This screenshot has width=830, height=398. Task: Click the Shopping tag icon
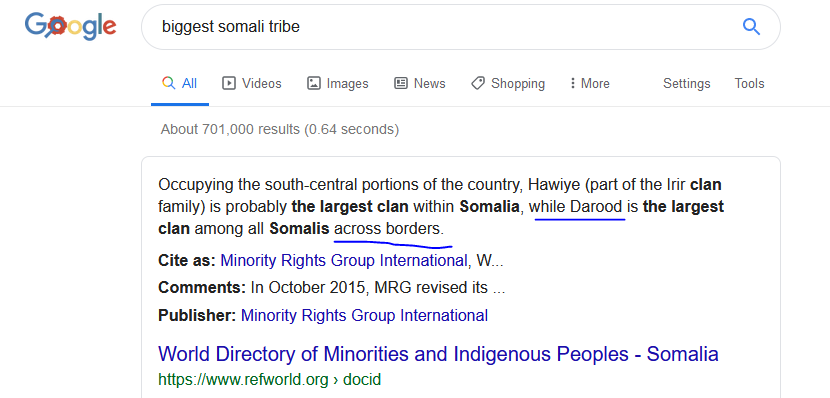click(x=478, y=83)
